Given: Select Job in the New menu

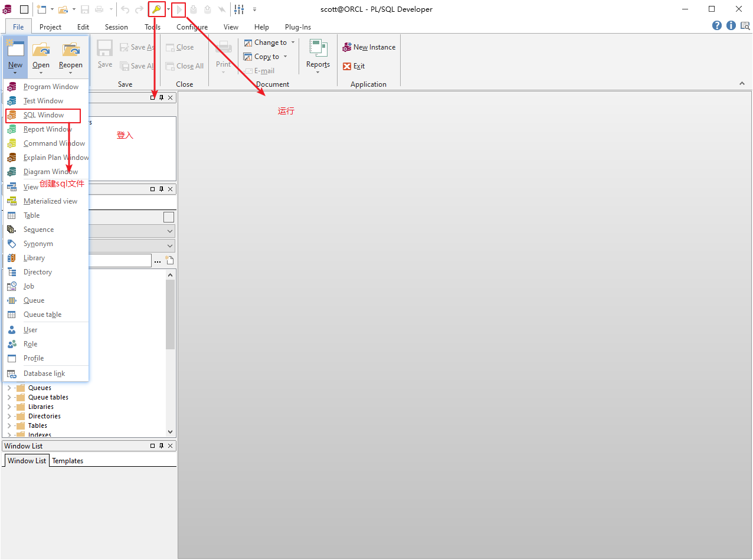Looking at the screenshot, I should pyautogui.click(x=46, y=286).
